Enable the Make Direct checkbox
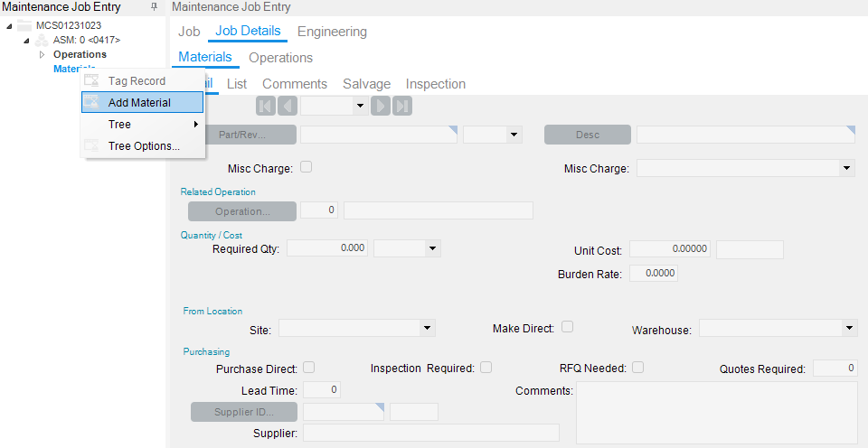This screenshot has height=448, width=868. (x=568, y=327)
